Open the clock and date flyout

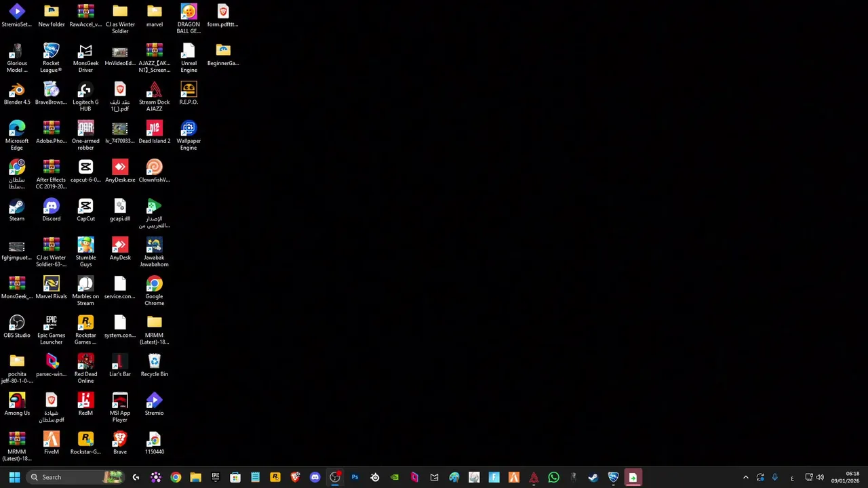[x=845, y=477]
